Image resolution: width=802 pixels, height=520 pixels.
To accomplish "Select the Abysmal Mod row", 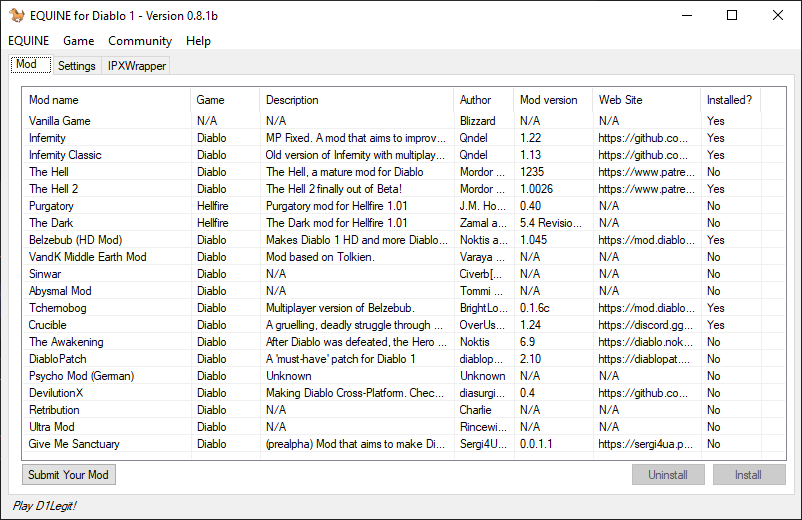I will 404,290.
